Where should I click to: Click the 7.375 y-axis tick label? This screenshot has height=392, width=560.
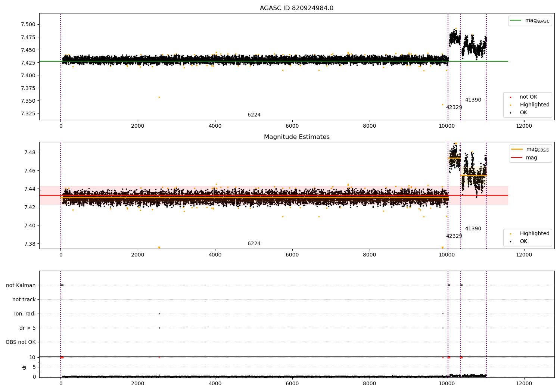pyautogui.click(x=28, y=88)
